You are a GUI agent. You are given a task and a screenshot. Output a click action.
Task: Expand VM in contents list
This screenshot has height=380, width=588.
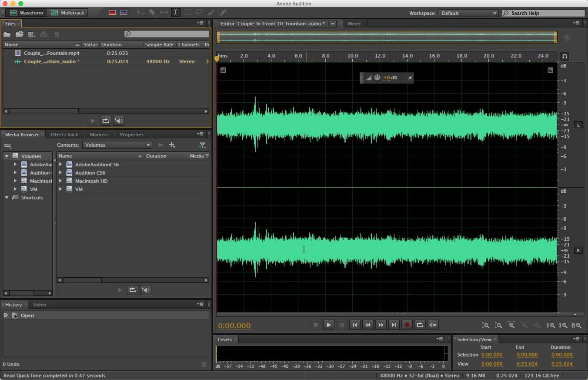[61, 189]
